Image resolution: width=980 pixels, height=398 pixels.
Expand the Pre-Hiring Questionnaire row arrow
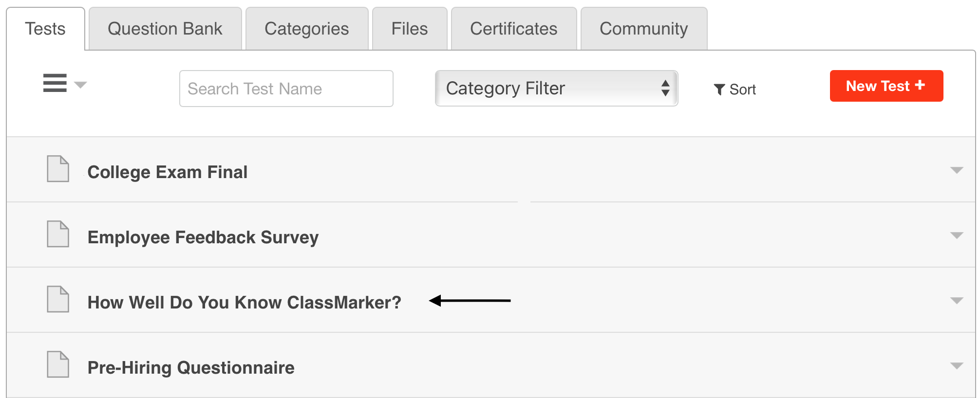[x=956, y=366]
